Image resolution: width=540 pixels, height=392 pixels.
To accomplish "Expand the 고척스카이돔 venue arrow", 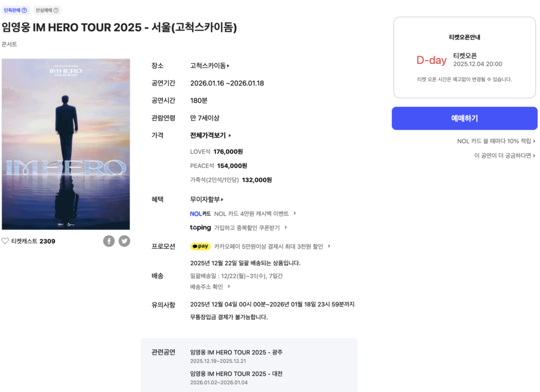I will point(228,66).
